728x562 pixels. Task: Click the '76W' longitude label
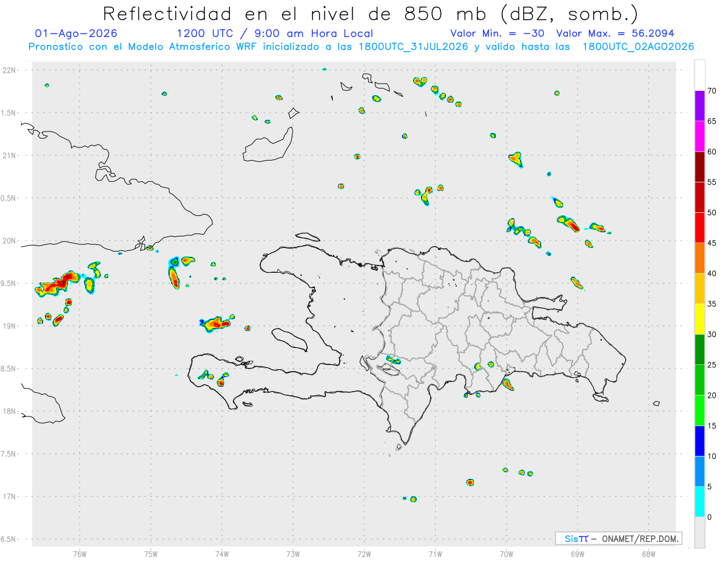pos(80,554)
